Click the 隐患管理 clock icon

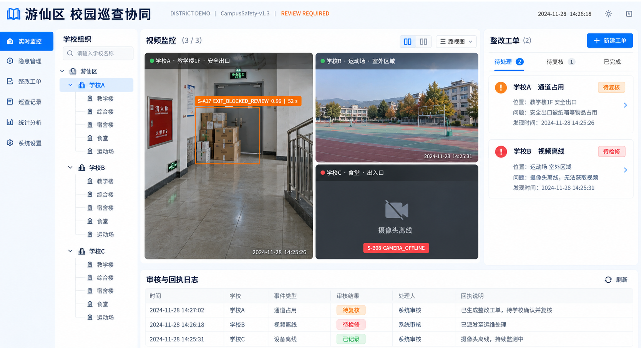pyautogui.click(x=10, y=61)
